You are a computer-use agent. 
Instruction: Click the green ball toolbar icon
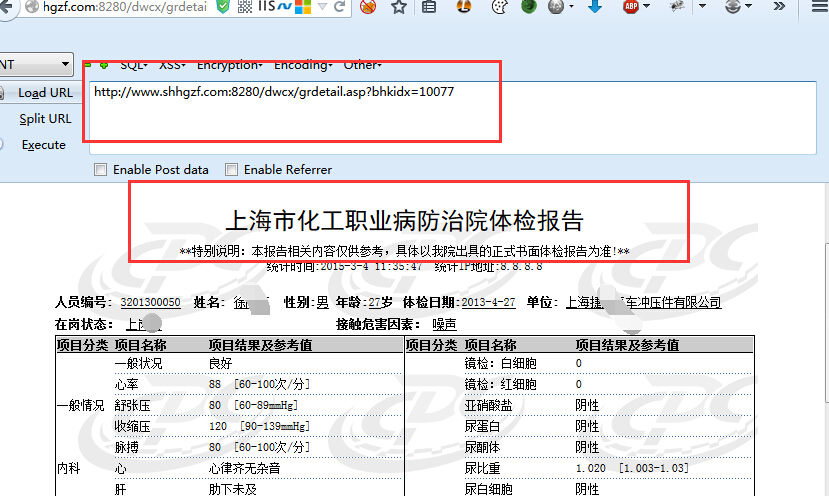tap(529, 6)
